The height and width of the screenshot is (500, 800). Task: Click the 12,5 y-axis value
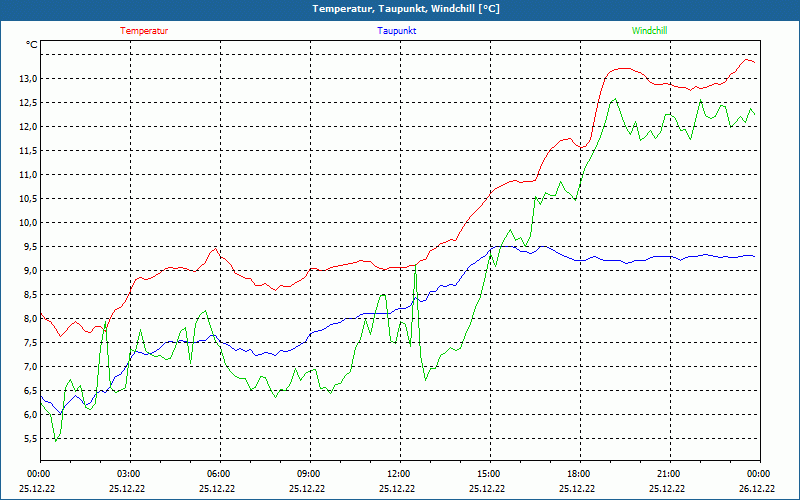click(x=28, y=103)
